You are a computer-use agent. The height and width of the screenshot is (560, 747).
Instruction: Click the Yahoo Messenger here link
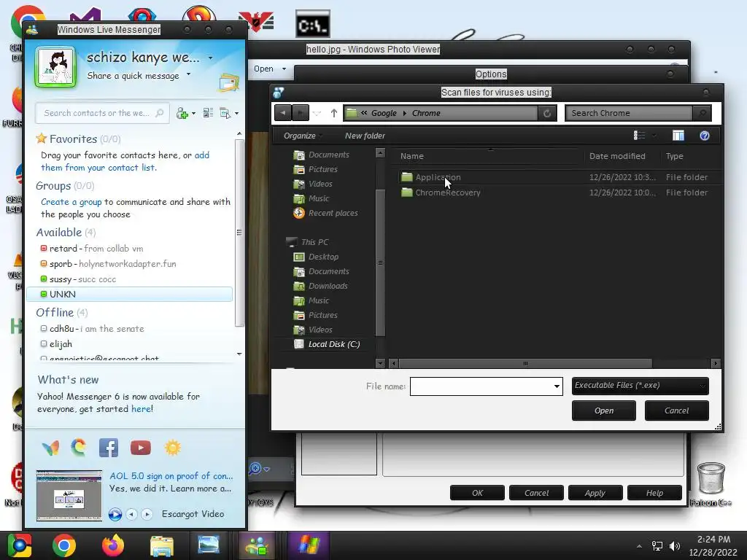pyautogui.click(x=142, y=408)
